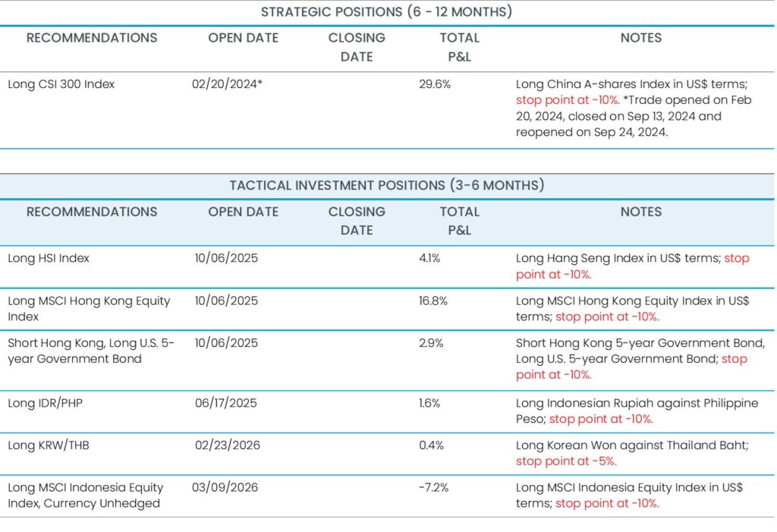The height and width of the screenshot is (532, 777).
Task: Click the 02/23/2026 open date
Action: (x=228, y=445)
